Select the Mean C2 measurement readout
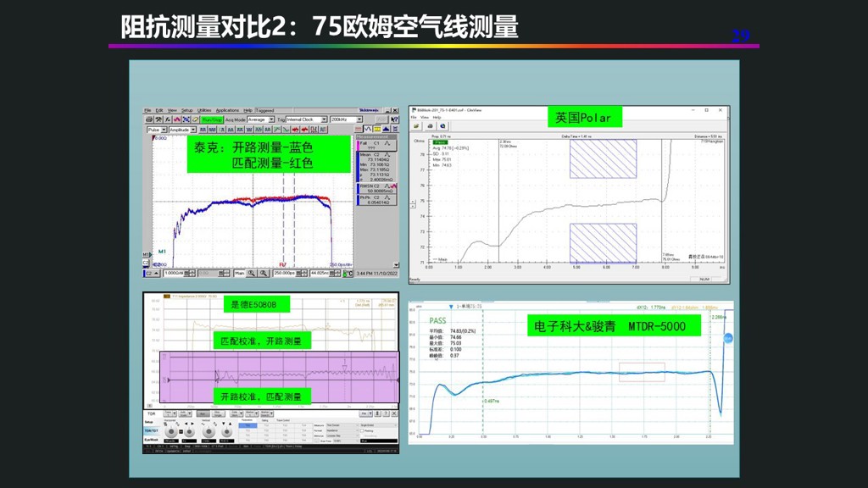 click(x=377, y=167)
